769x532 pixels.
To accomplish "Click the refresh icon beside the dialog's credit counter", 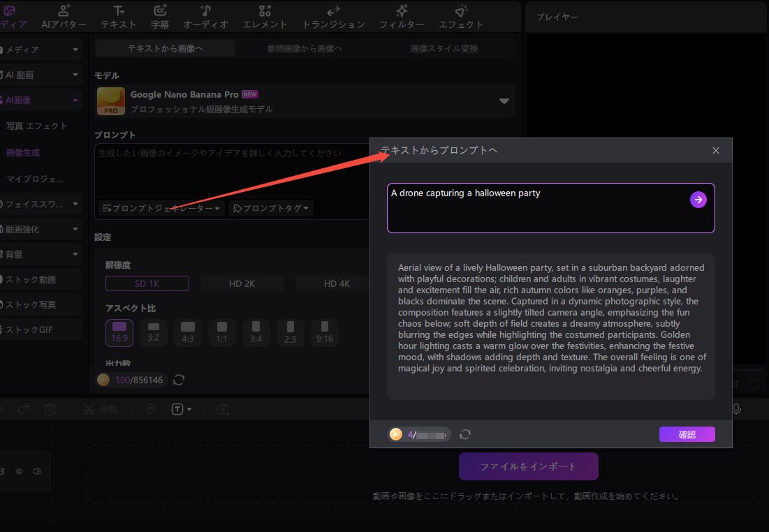I will tap(465, 434).
